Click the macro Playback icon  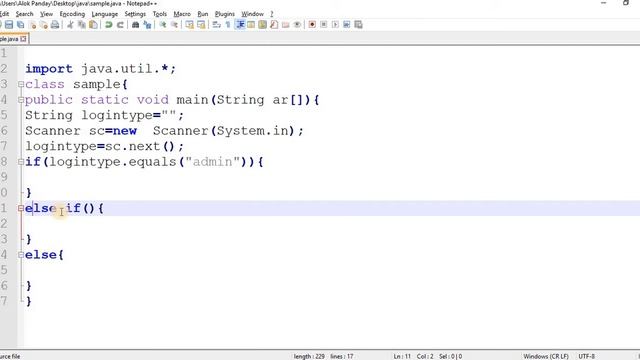pyautogui.click(x=335, y=25)
